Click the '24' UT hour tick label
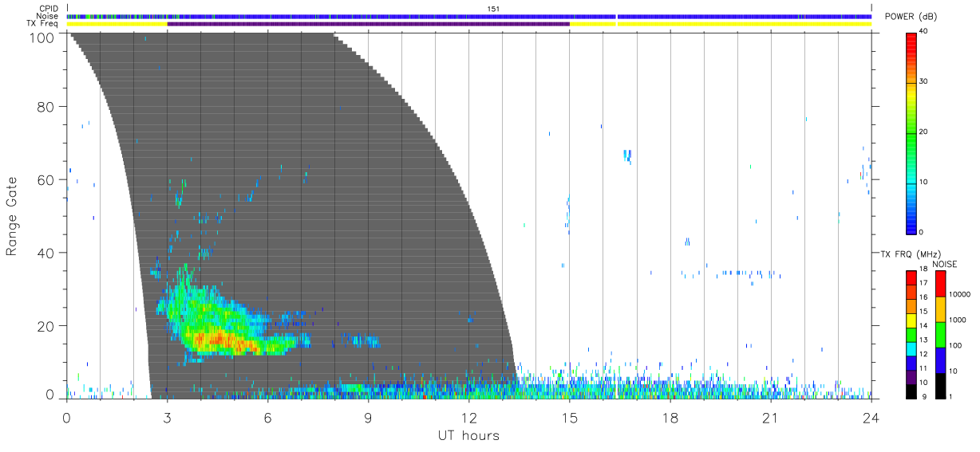The image size is (980, 452). coord(871,417)
